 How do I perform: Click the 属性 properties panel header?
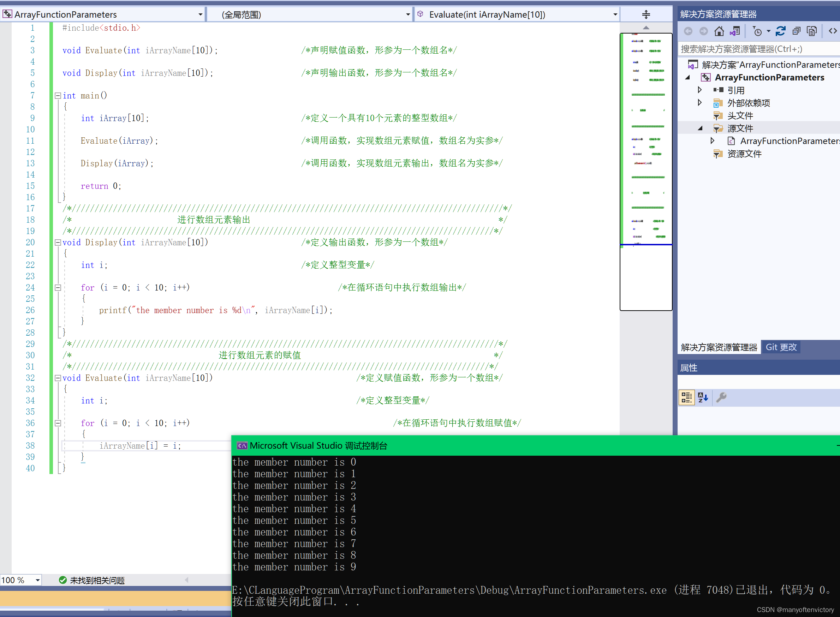[758, 368]
